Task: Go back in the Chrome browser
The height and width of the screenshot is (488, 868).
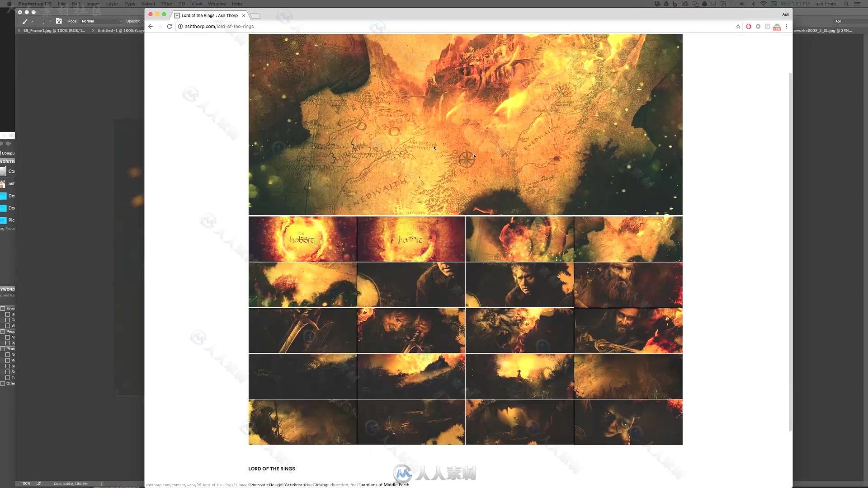Action: coord(151,26)
